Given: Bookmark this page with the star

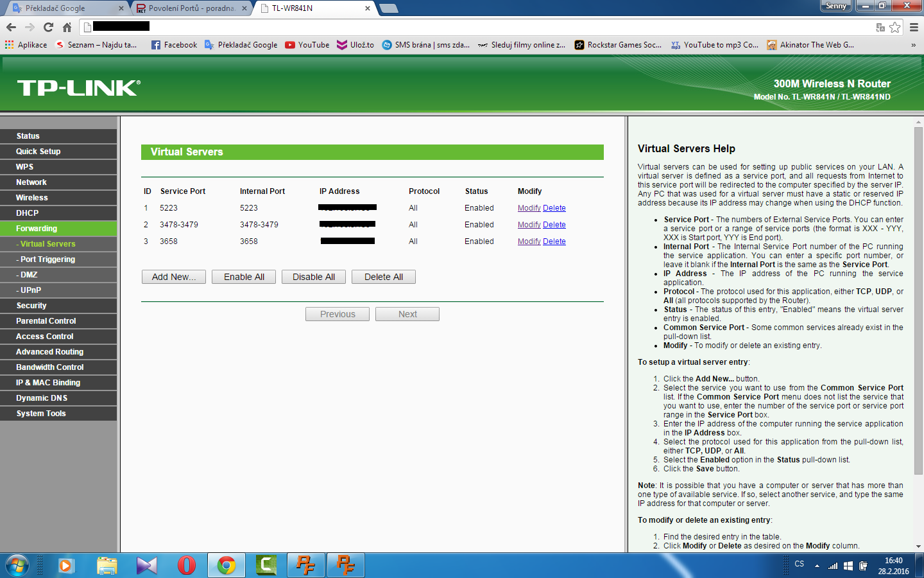Looking at the screenshot, I should click(x=895, y=27).
